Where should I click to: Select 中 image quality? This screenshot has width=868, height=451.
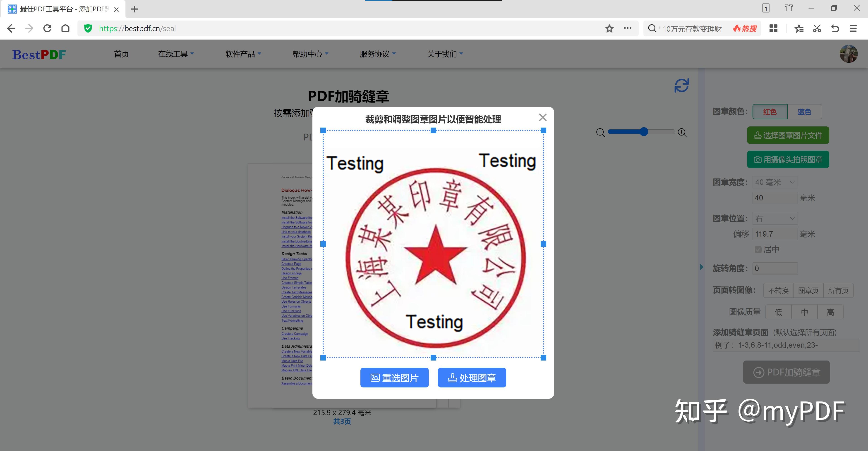coord(804,312)
